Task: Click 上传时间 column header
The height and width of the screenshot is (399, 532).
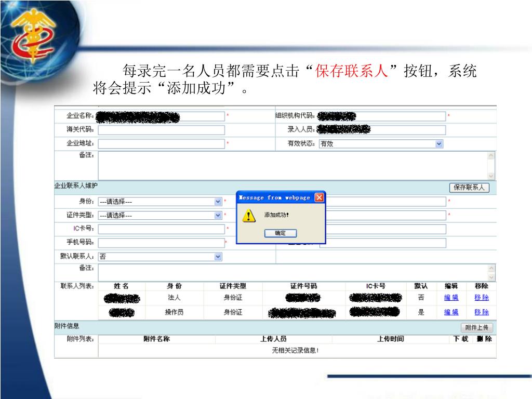Action: (391, 339)
